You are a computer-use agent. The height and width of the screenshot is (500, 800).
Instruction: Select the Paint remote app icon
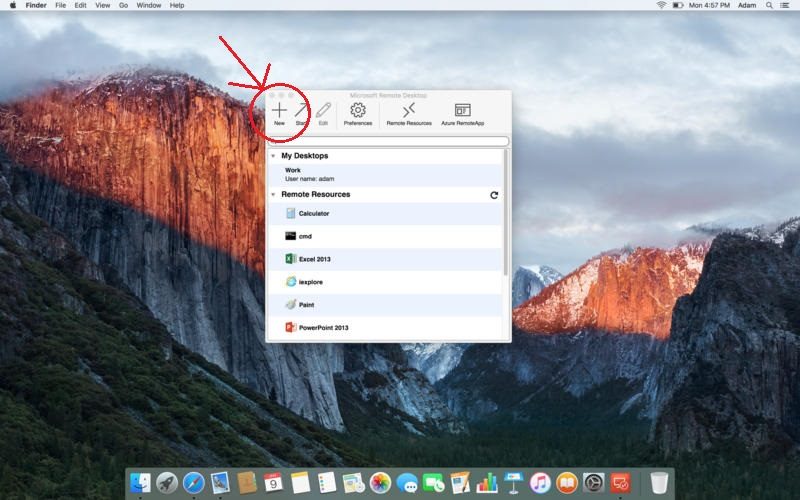[291, 305]
